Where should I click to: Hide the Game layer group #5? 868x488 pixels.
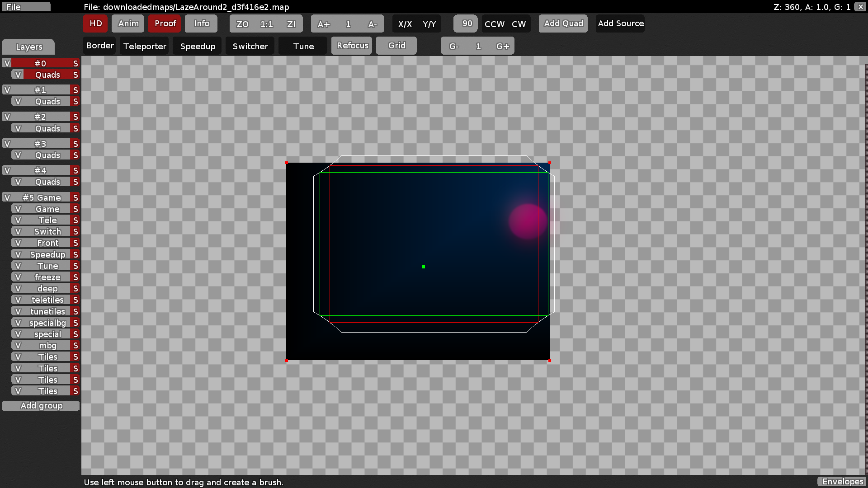point(7,197)
